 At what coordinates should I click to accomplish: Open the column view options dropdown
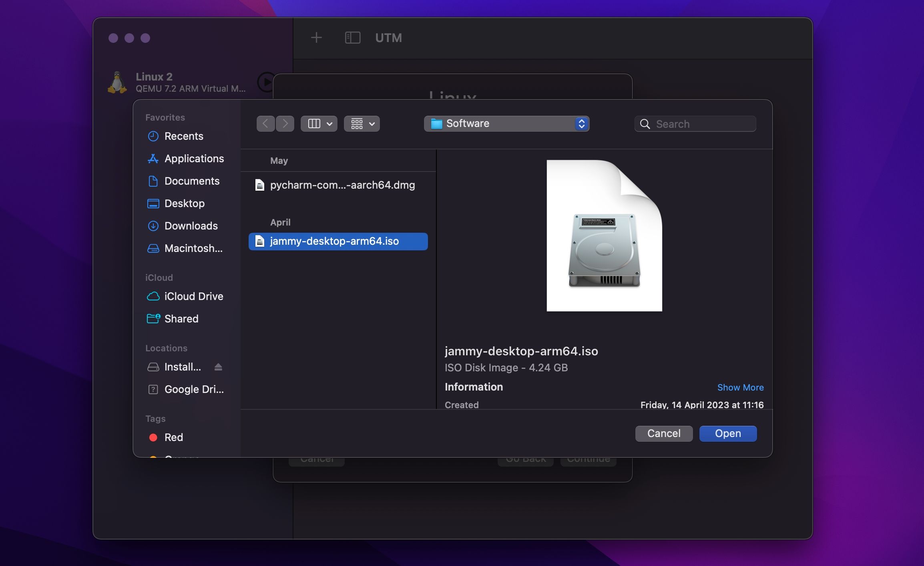[319, 123]
